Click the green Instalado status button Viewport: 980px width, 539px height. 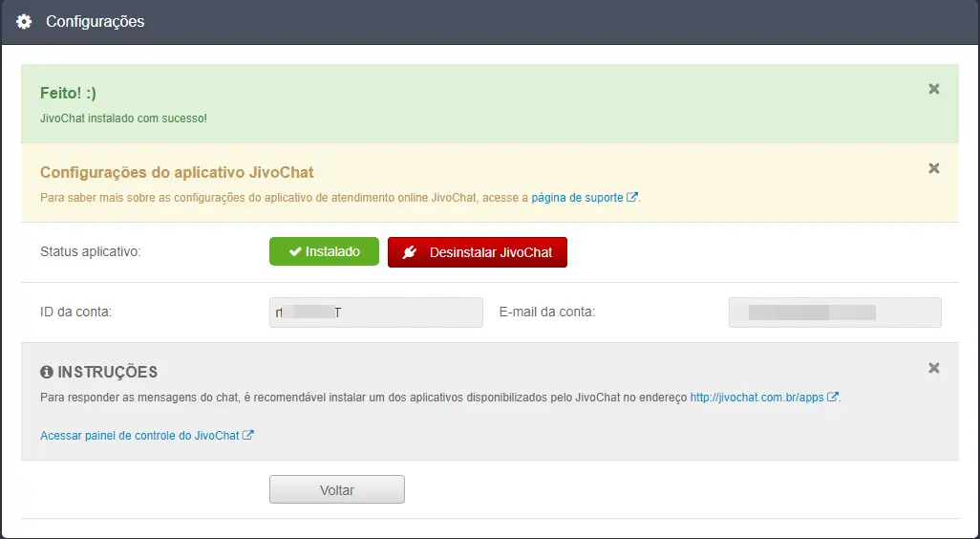pos(324,251)
